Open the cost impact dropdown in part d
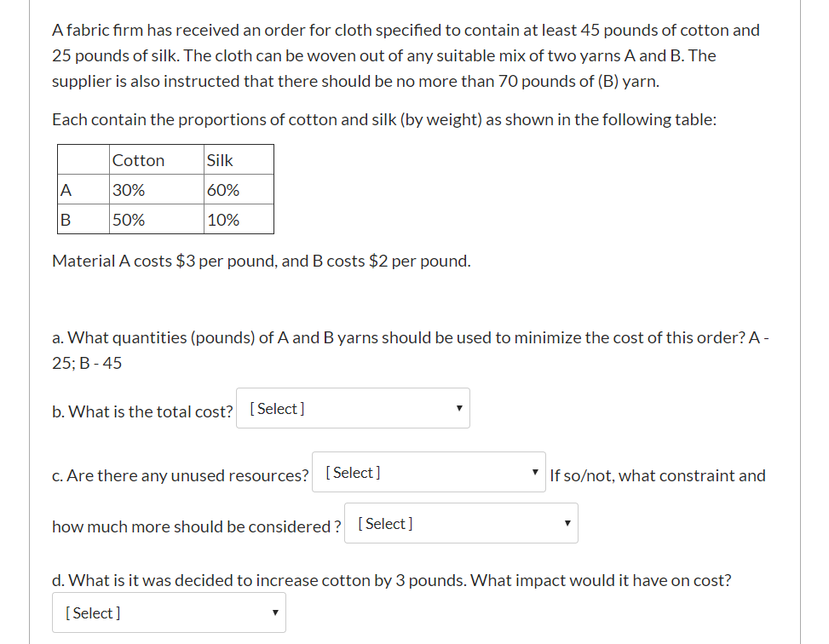829x644 pixels. [168, 612]
